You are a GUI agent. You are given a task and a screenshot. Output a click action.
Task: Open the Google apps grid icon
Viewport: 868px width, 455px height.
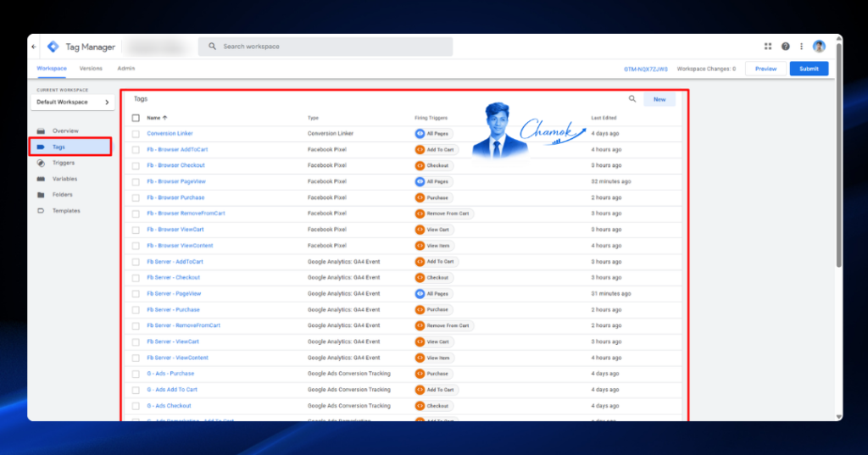(768, 47)
